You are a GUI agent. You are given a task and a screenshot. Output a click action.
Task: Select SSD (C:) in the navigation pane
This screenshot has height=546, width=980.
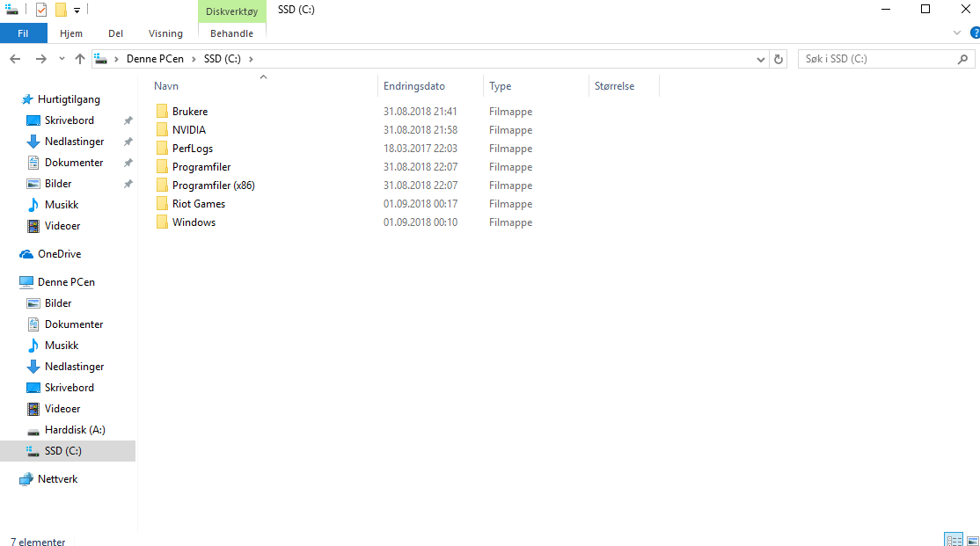(68, 451)
